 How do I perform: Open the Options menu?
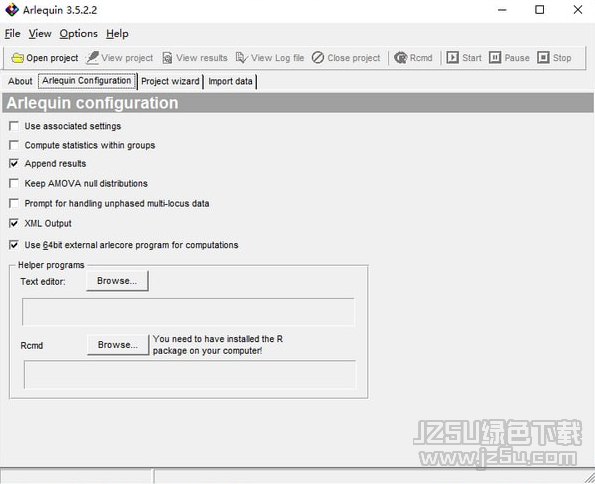click(79, 34)
